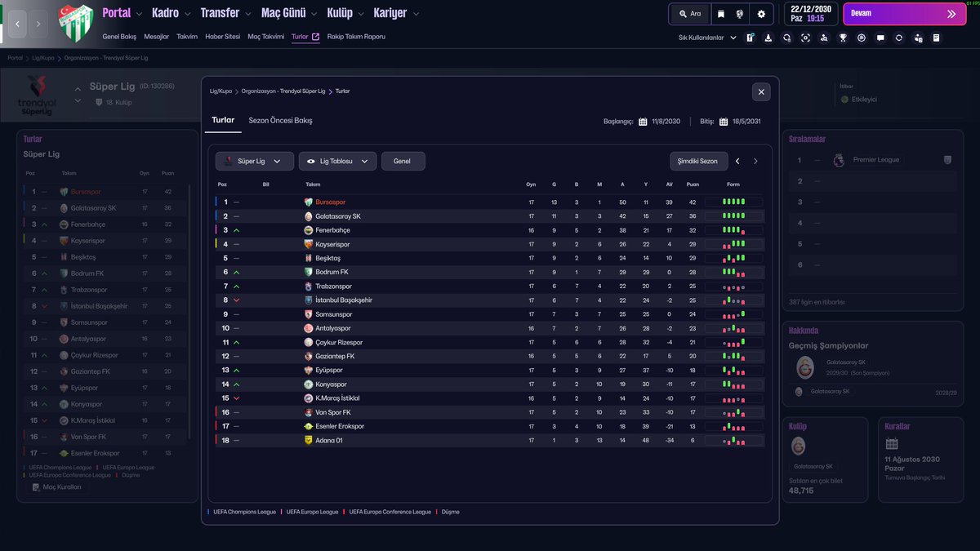Viewport: 980px width, 551px height.
Task: Click Bursaspor in the league table
Action: [331, 202]
